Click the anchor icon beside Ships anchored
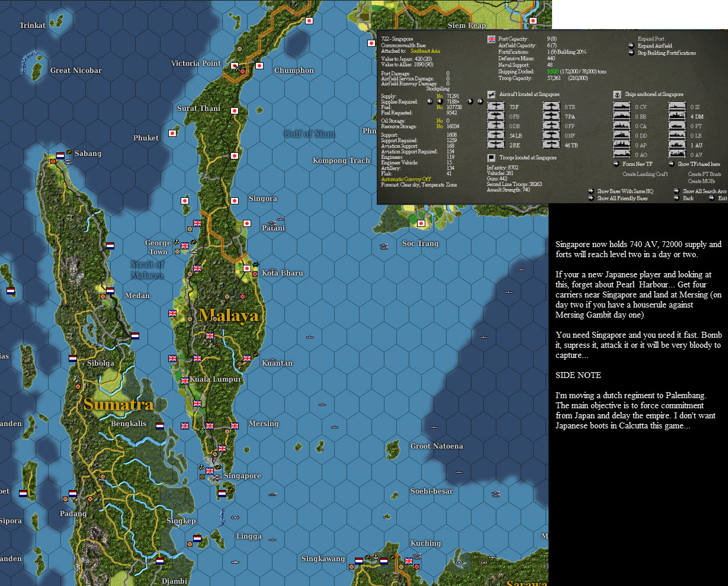The height and width of the screenshot is (586, 728). (616, 94)
